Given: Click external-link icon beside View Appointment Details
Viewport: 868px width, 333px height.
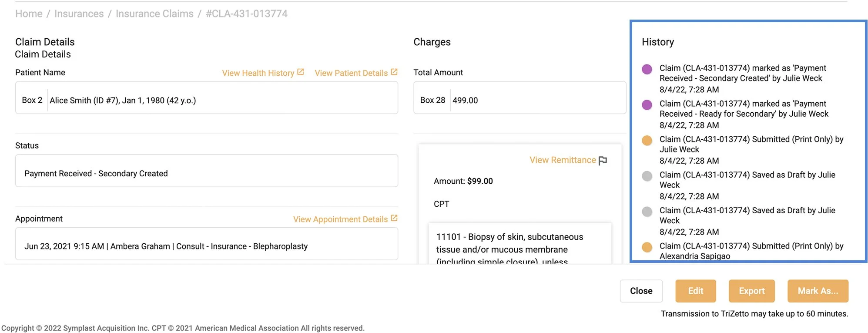Looking at the screenshot, I should pyautogui.click(x=394, y=219).
